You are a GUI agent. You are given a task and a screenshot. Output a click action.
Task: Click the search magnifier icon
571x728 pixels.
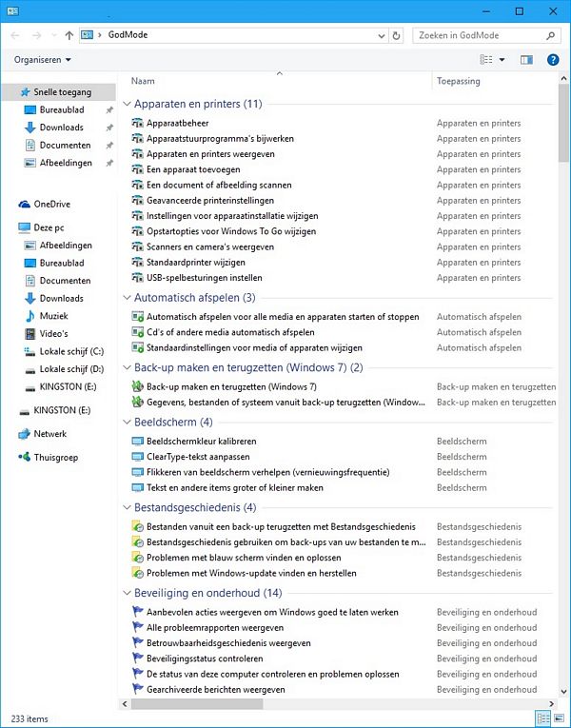click(551, 35)
